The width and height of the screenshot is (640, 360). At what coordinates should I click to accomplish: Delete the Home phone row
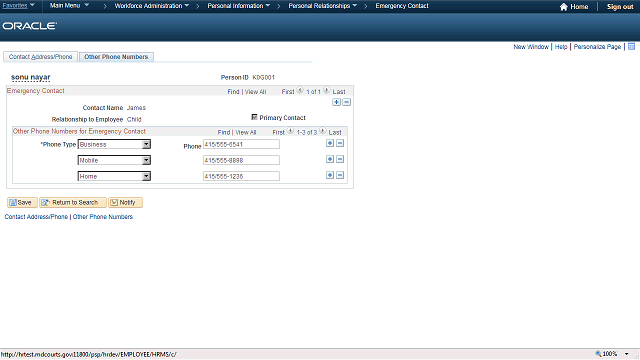tap(340, 175)
